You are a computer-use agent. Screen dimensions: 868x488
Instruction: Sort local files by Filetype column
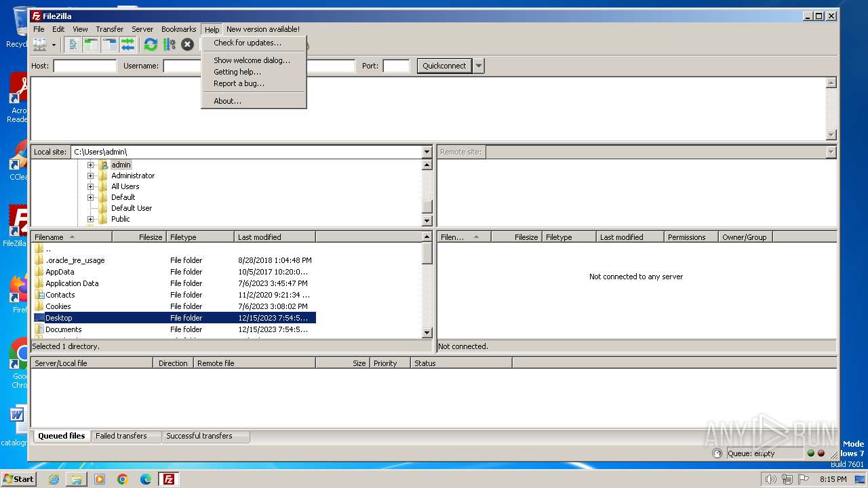(x=200, y=237)
